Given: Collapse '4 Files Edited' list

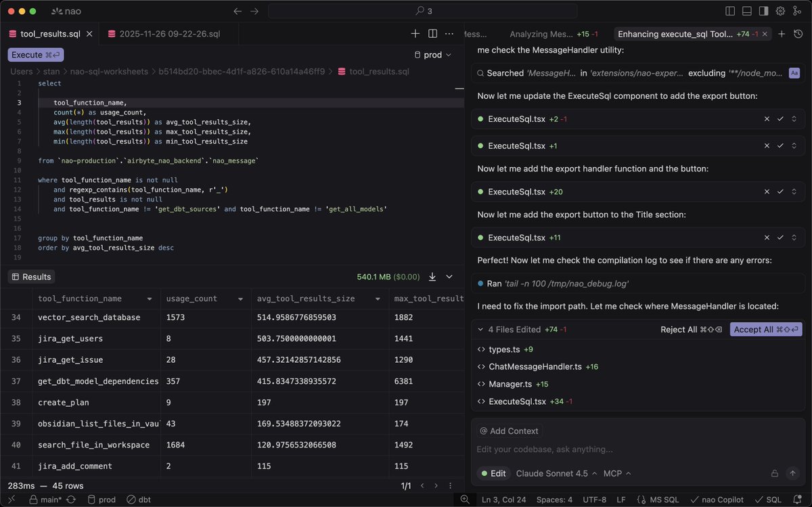Looking at the screenshot, I should [481, 330].
